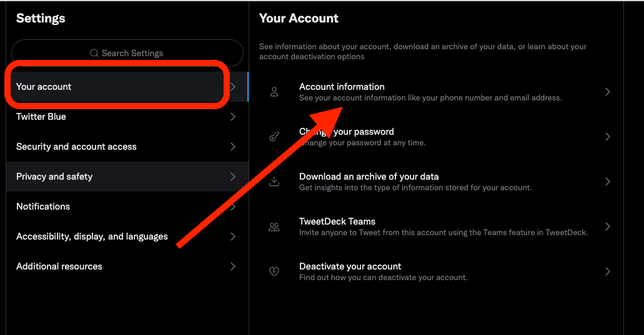The width and height of the screenshot is (644, 335).
Task: Open the TweetDeck Teams option
Action: click(436, 226)
